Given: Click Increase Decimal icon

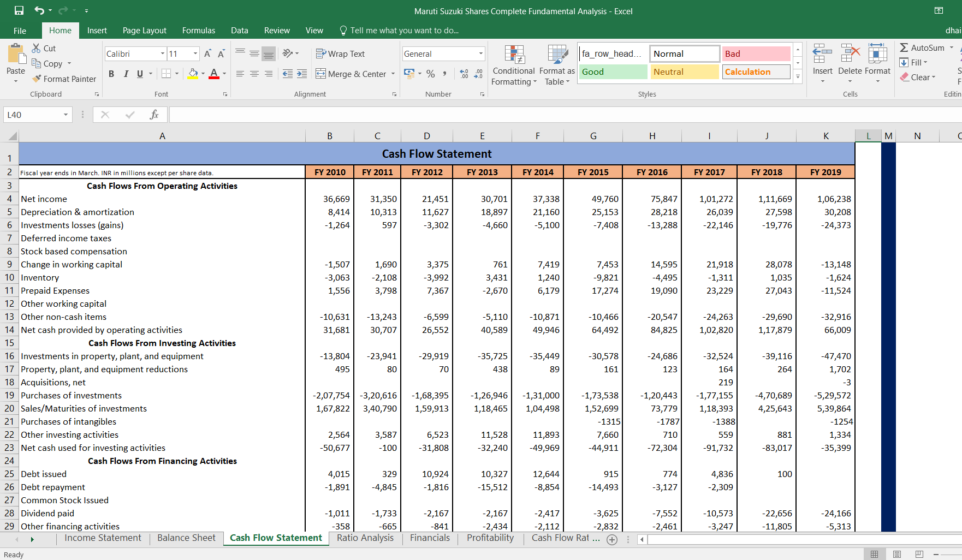Looking at the screenshot, I should click(464, 74).
